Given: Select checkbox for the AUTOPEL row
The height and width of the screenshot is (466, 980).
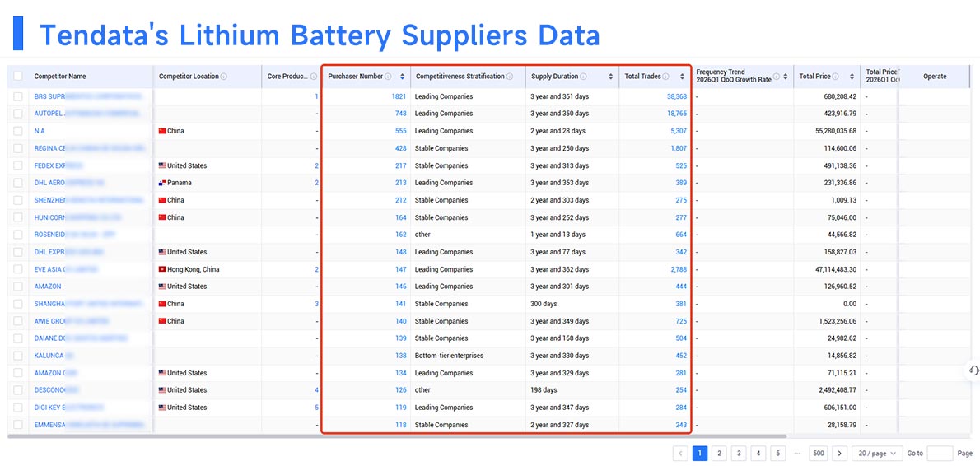Looking at the screenshot, I should click(x=18, y=114).
